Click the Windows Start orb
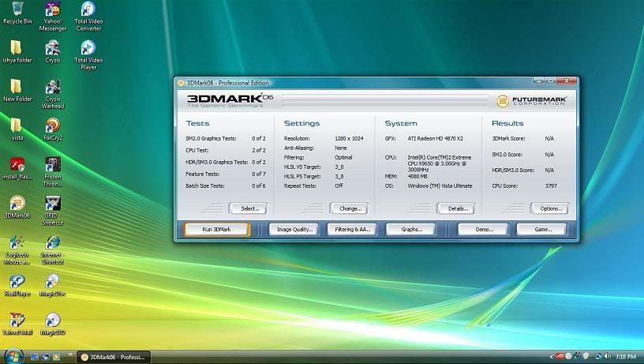Viewport: 644px width, 364px height. click(13, 355)
